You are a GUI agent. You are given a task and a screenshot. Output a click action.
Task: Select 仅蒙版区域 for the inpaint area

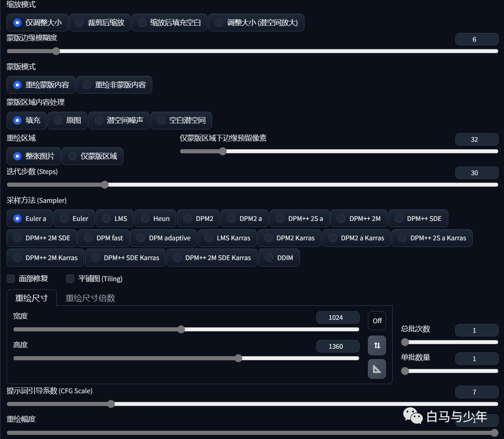point(92,156)
